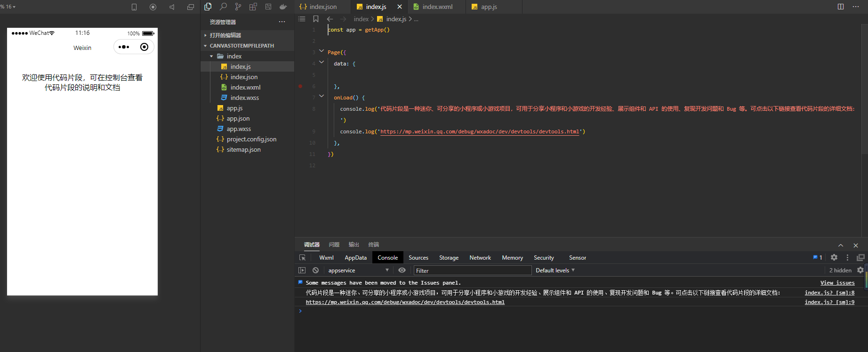Click the record button in simulator toolbar
This screenshot has height=352, width=868.
(153, 7)
